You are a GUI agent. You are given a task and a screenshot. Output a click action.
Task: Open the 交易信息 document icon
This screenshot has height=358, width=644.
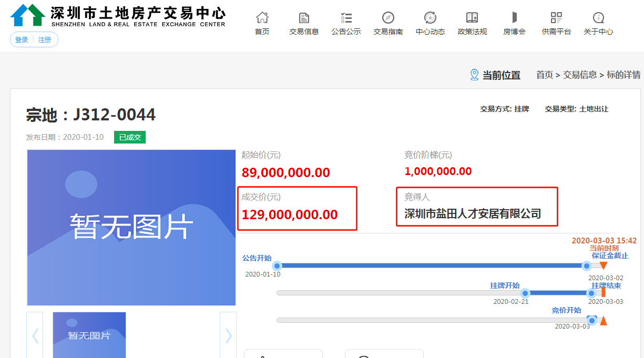tap(304, 17)
